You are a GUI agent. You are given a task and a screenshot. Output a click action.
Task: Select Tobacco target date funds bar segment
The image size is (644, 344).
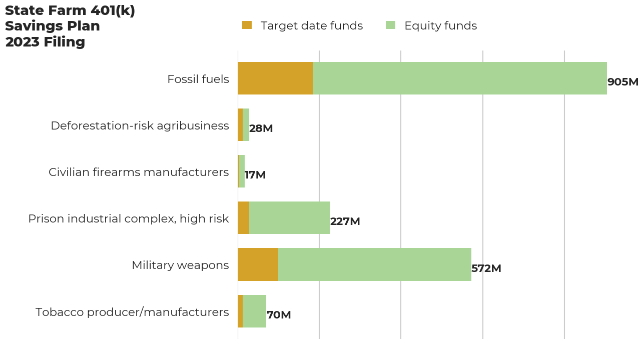pos(240,311)
